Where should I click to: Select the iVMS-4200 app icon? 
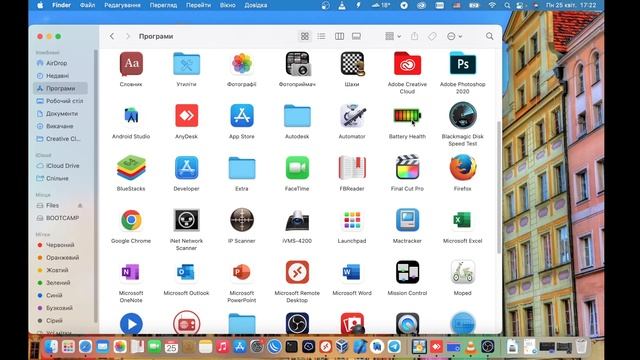(297, 220)
